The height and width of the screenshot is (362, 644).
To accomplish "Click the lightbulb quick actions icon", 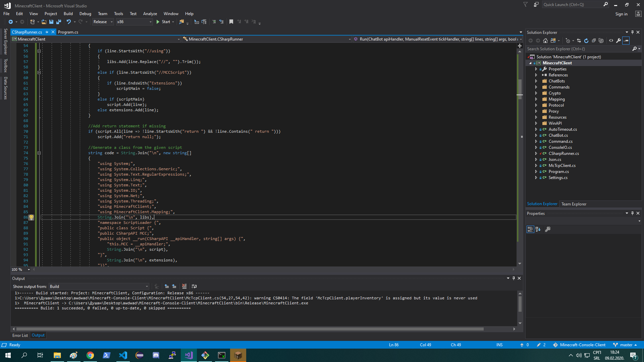I will coord(31,217).
